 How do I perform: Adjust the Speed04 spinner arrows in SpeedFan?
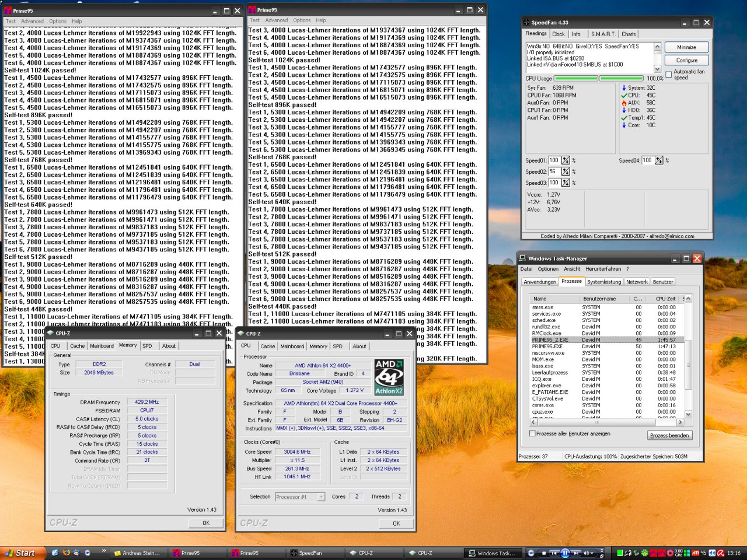click(659, 160)
